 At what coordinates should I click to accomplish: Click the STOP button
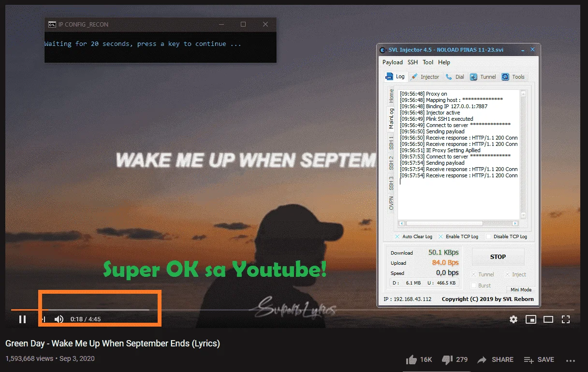tap(498, 257)
